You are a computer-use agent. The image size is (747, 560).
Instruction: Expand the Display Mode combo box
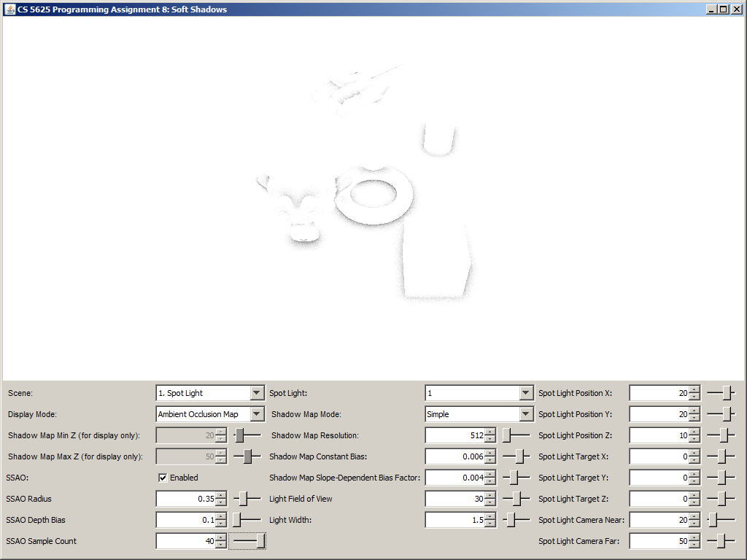[256, 414]
